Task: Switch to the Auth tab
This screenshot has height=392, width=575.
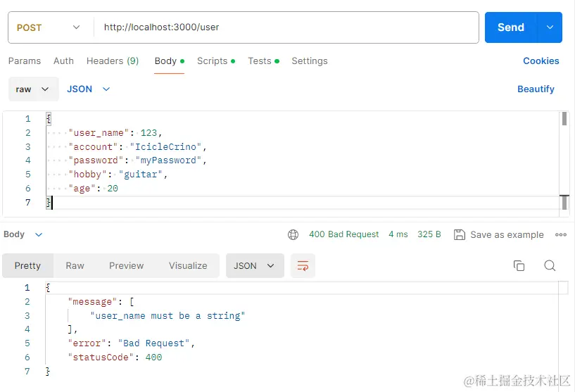Action: (63, 61)
